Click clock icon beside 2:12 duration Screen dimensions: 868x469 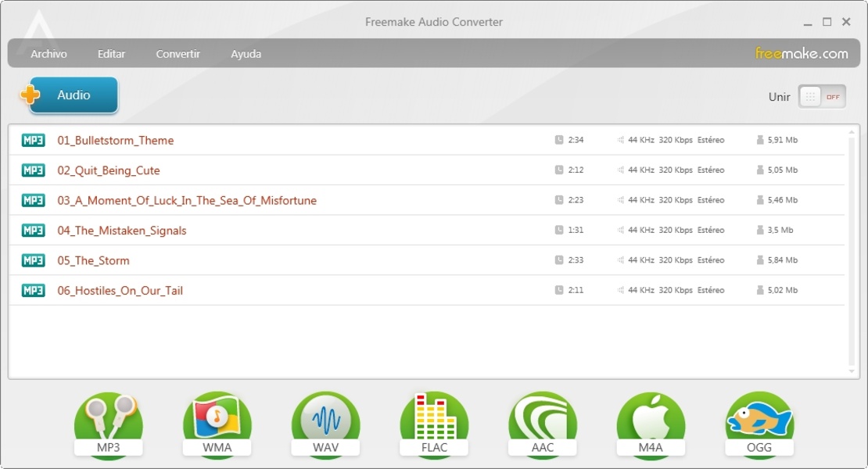(559, 170)
